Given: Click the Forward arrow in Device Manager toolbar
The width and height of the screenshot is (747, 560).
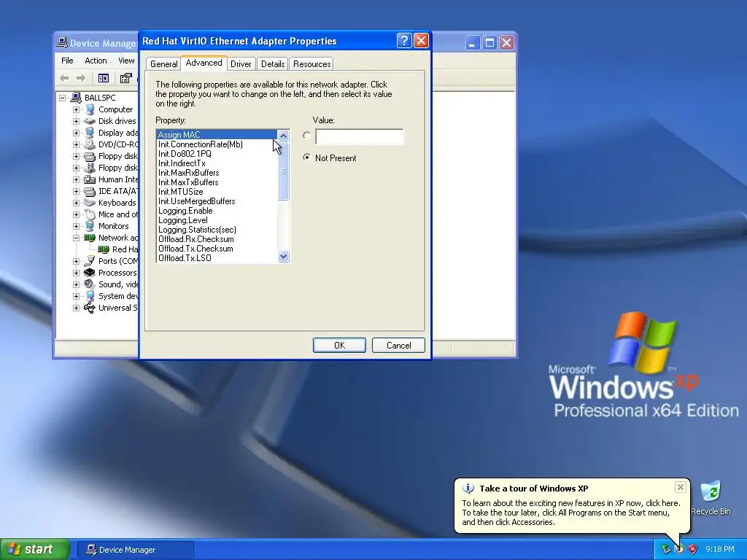Looking at the screenshot, I should tap(81, 78).
